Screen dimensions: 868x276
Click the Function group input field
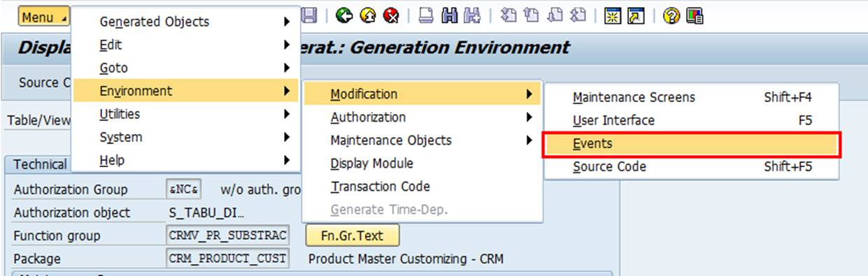(x=227, y=235)
